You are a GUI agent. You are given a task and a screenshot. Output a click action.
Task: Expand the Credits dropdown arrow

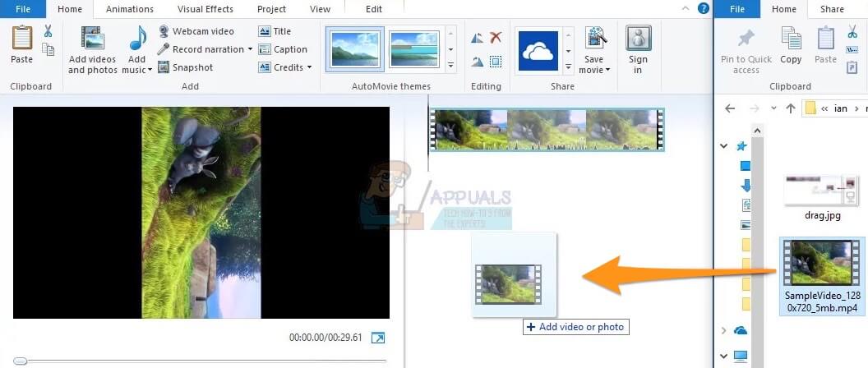pyautogui.click(x=309, y=67)
